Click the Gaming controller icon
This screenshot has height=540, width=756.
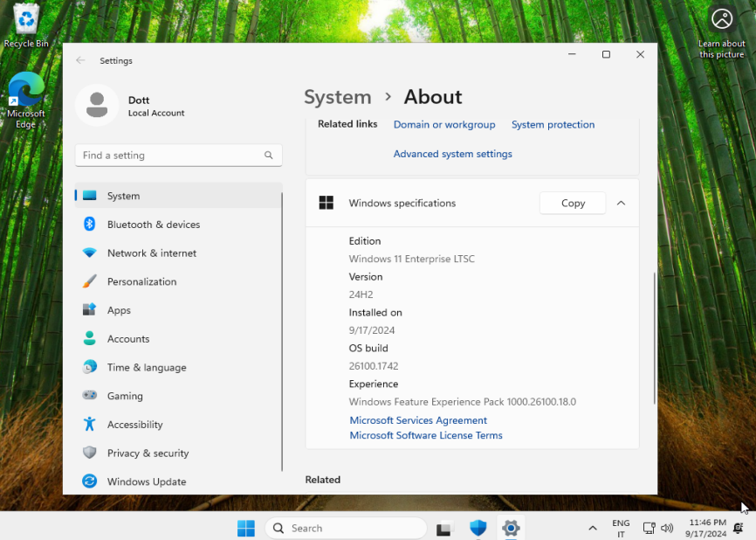point(89,395)
